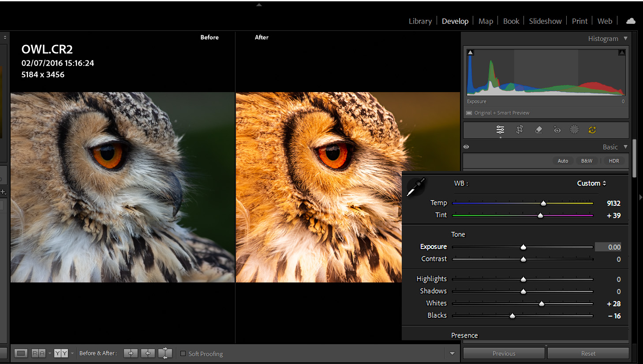Viewport: 643px width, 364px height.
Task: Select the Edit sliders tool icon
Action: (x=500, y=130)
